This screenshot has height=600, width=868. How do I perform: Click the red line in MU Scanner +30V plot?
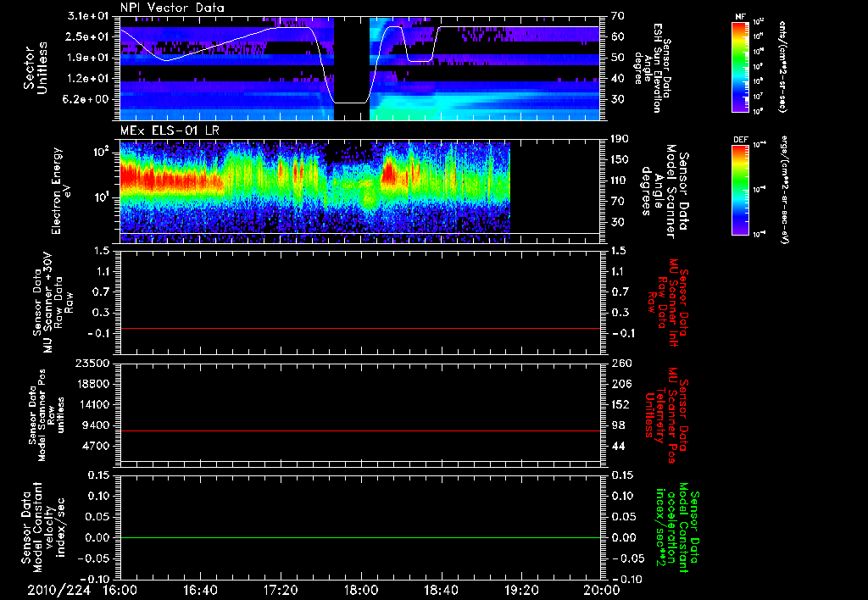point(359,328)
